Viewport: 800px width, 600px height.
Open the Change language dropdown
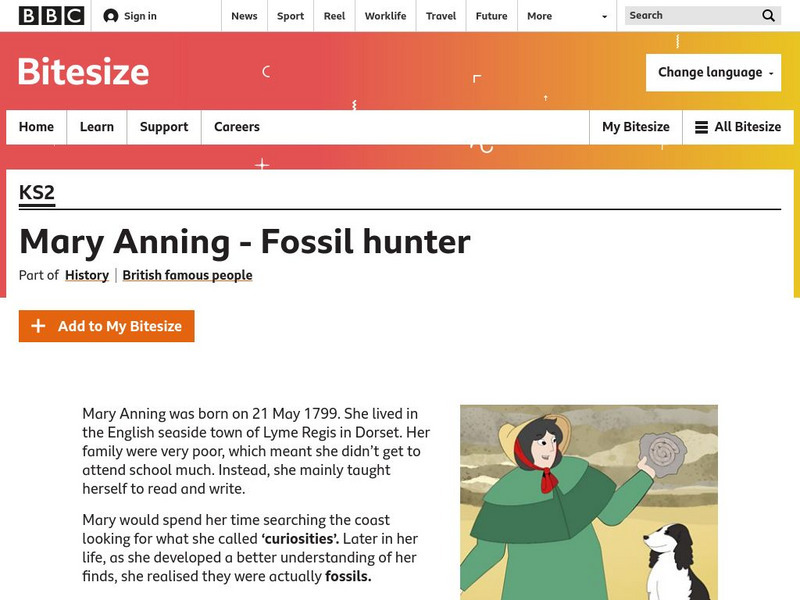tap(713, 74)
